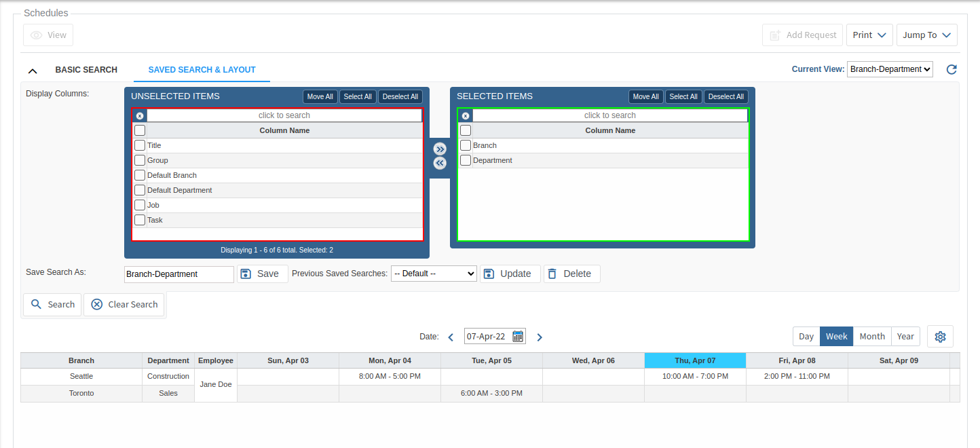The height and width of the screenshot is (448, 980).
Task: Click the refresh icon beside Current View
Action: pyautogui.click(x=951, y=69)
